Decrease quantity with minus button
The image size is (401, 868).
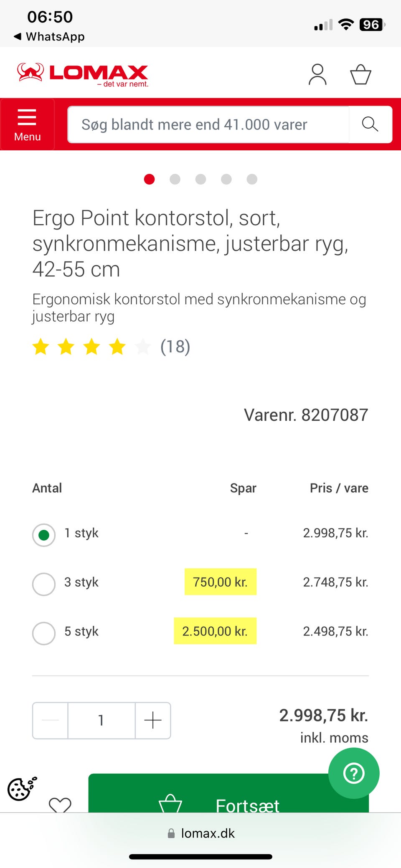[x=51, y=720]
